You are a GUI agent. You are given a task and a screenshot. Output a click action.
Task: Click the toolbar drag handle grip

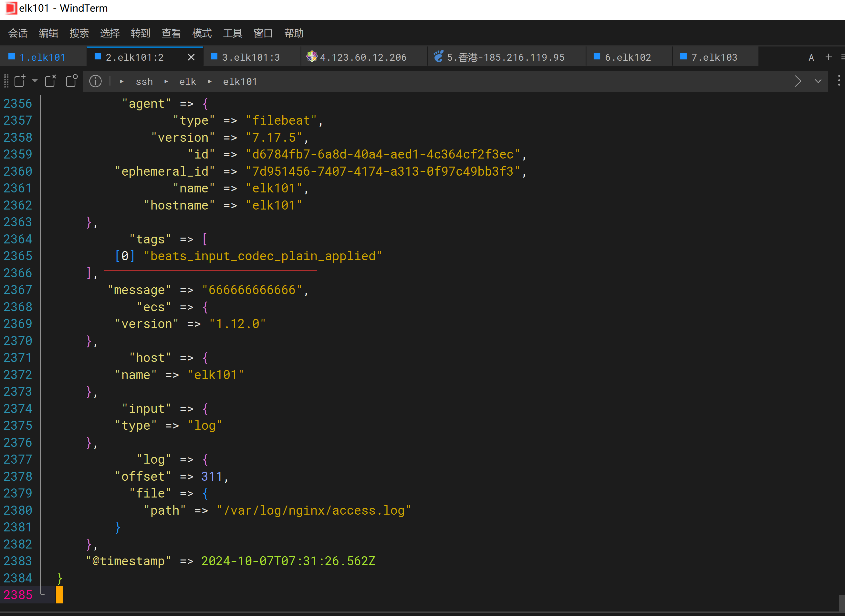[6, 81]
